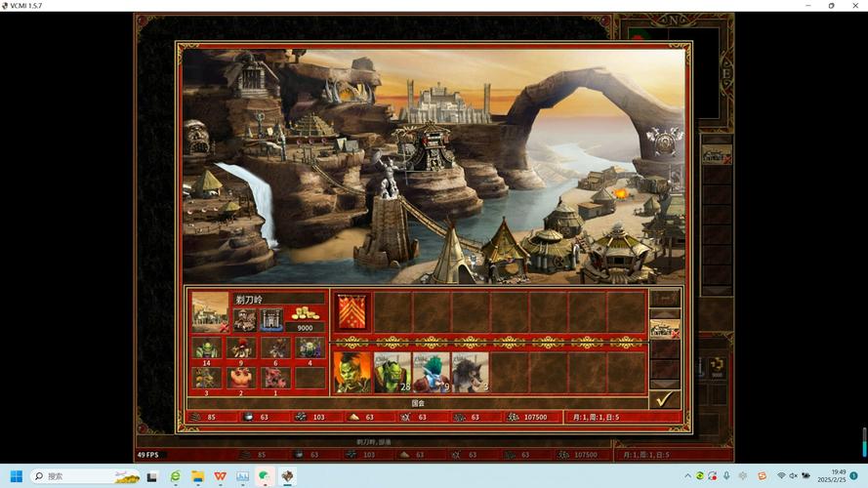Screen dimensions: 868x488
Task: Select hero's orc stack of 28
Action: 393,373
